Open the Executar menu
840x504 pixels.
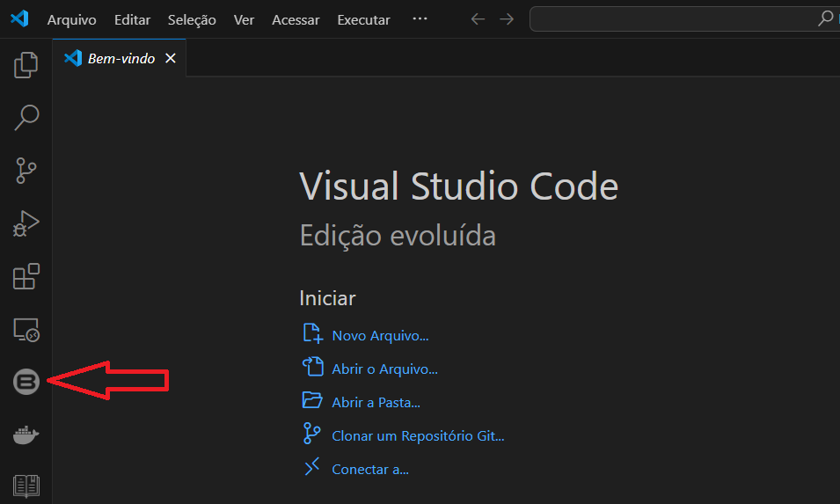363,19
